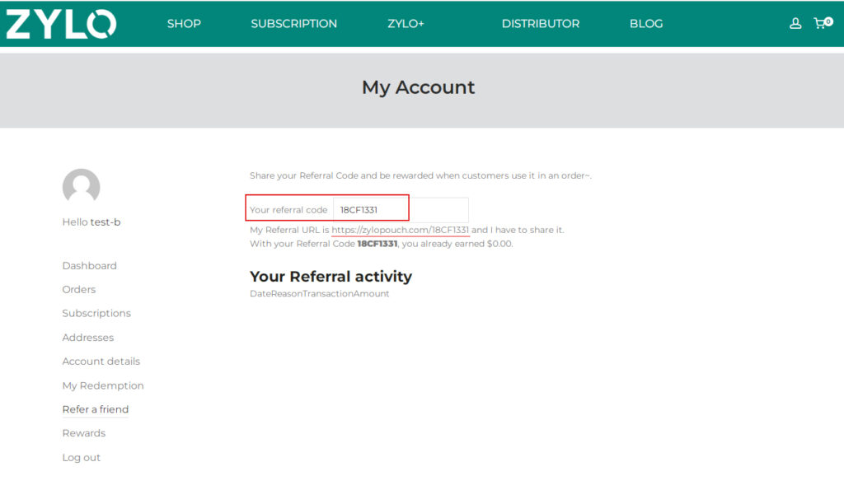Open the BLOG menu item

[x=645, y=24]
